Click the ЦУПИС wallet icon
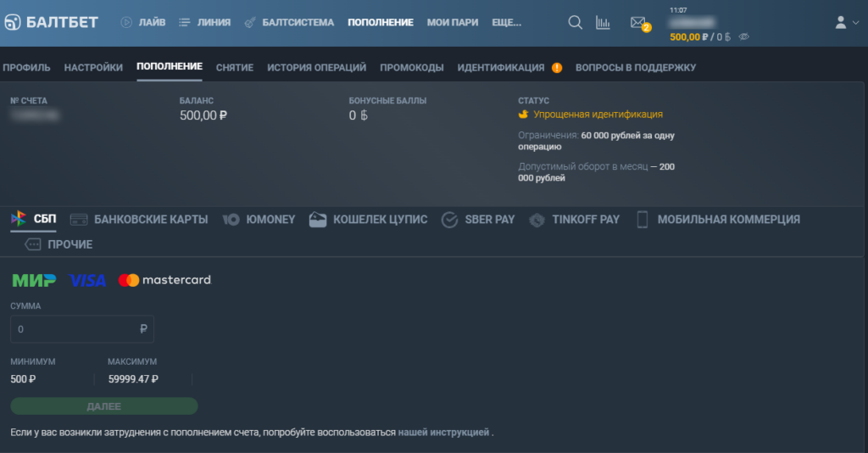868x453 pixels. [x=317, y=220]
